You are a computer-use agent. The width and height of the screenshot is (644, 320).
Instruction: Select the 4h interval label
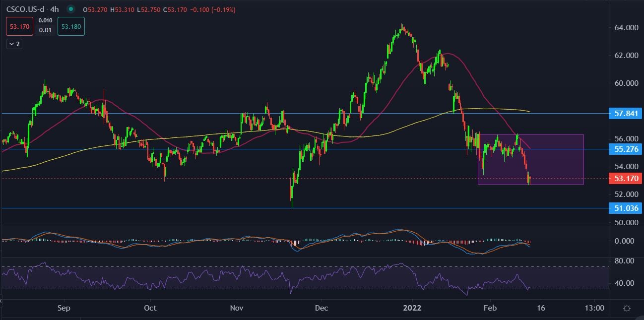click(55, 9)
